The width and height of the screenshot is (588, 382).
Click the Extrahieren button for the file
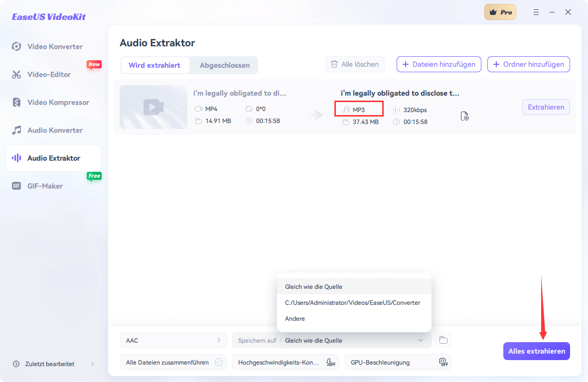click(546, 107)
